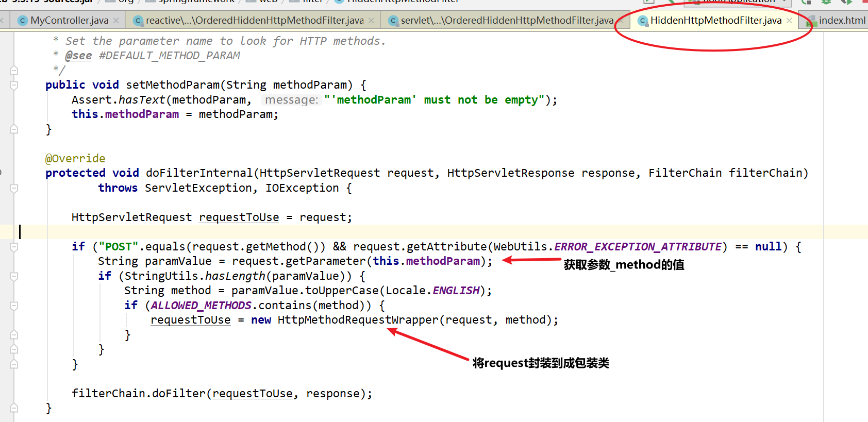Click the 'methodParam' must not be empty string
868x422 pixels.
(x=435, y=99)
